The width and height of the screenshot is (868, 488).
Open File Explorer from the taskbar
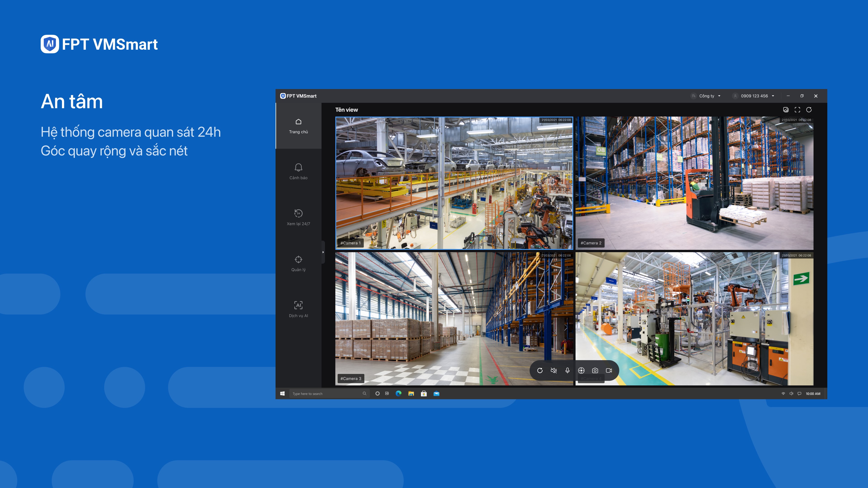[411, 394]
